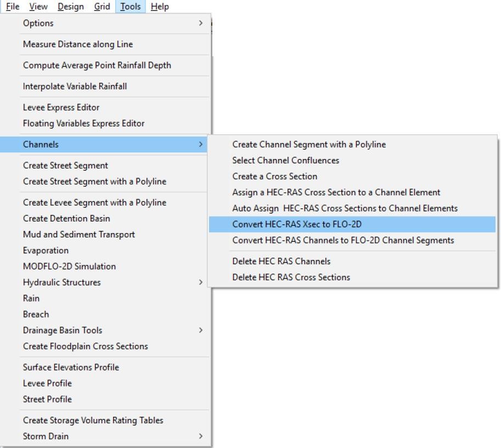This screenshot has width=501, height=448.
Task: Open Mud and Sediment Transport
Action: [79, 235]
